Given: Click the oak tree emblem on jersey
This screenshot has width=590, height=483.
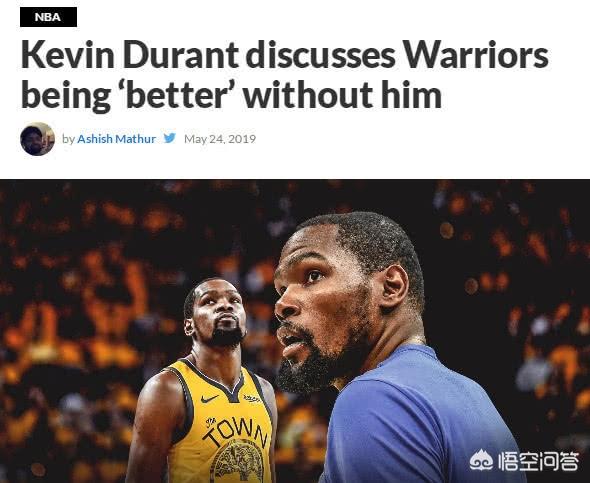Looking at the screenshot, I should click(237, 462).
